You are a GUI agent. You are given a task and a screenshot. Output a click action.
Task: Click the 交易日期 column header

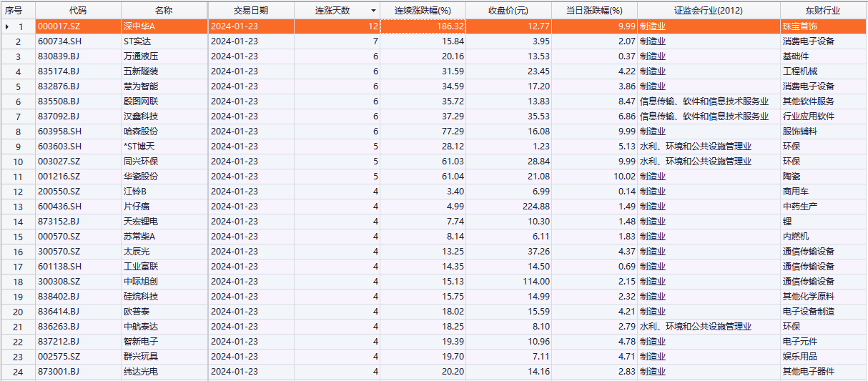(x=250, y=11)
